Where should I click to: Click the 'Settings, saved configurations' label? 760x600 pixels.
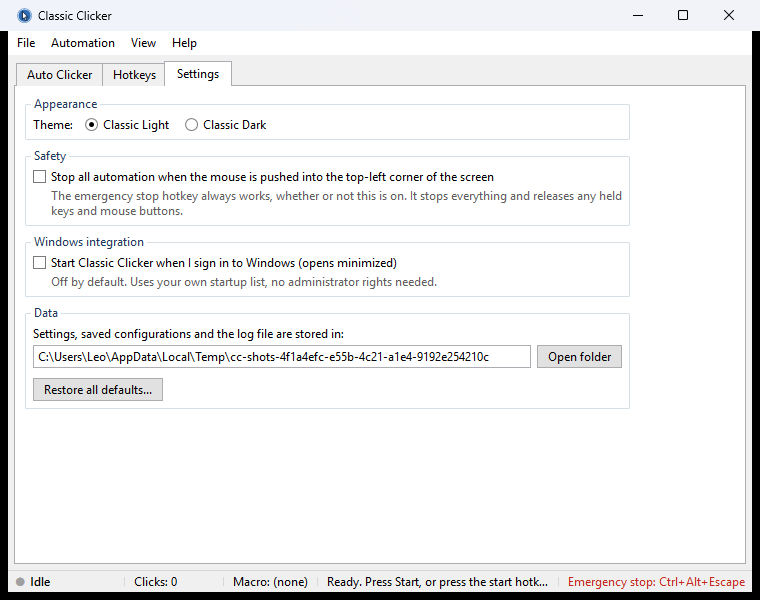tap(188, 334)
